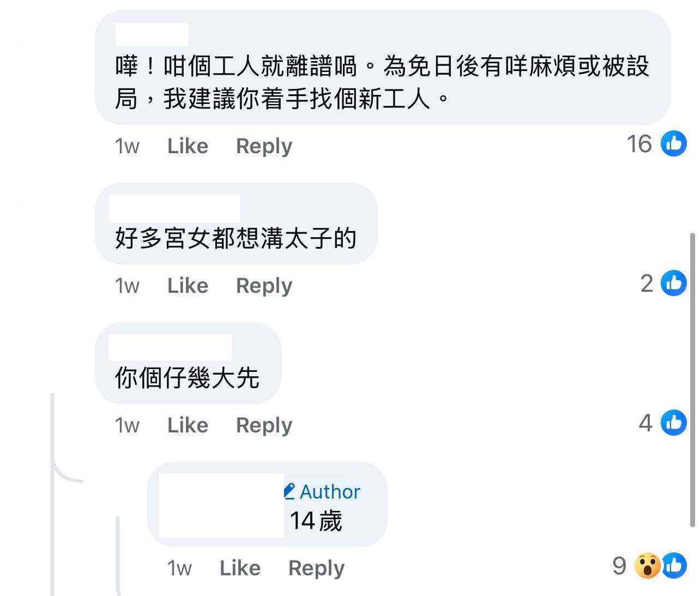Open the reaction list showing 9 reactions
Image resolution: width=700 pixels, height=596 pixels.
(619, 566)
